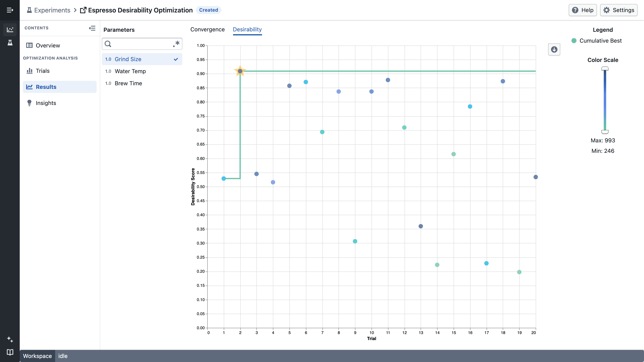The image size is (644, 362).
Task: Open the Insights section
Action: 60,103
